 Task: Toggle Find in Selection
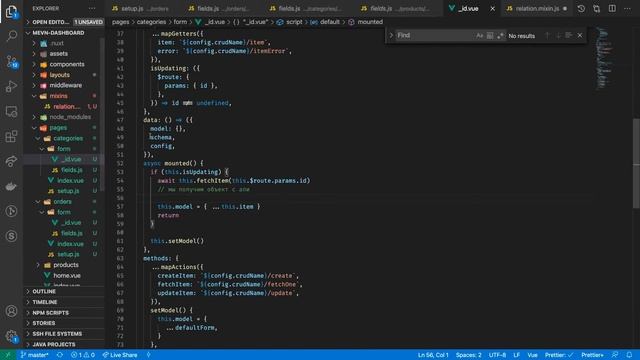[x=569, y=36]
